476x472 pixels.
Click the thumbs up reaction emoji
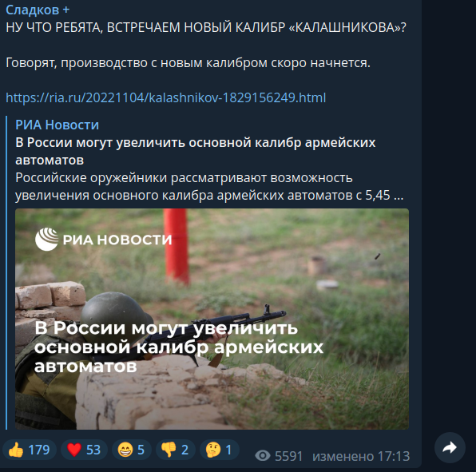pos(16,450)
